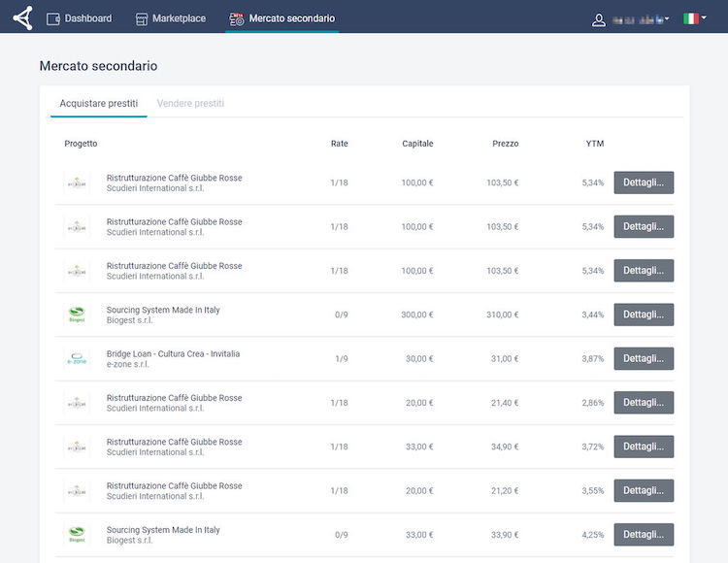Click the Marketplace storefront icon
The height and width of the screenshot is (563, 728).
[141, 19]
